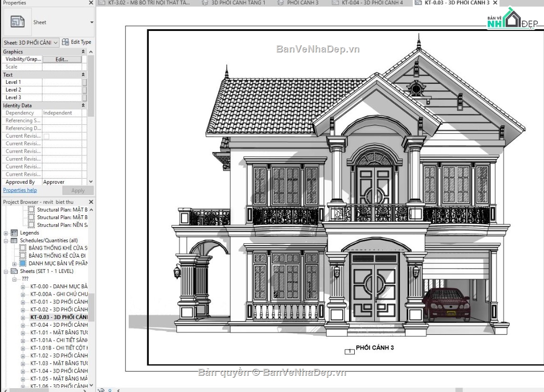Click the Project Browser scroll-up arrow
This screenshot has width=544, height=392.
pos(91,210)
